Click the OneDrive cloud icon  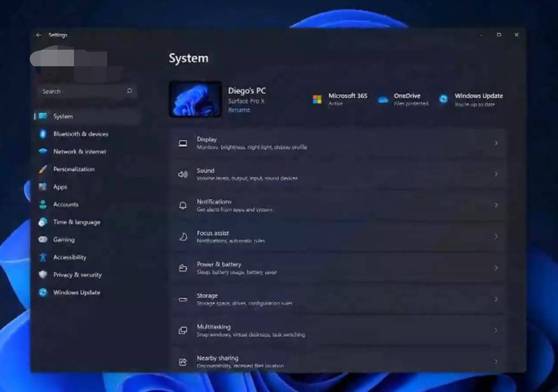[382, 99]
